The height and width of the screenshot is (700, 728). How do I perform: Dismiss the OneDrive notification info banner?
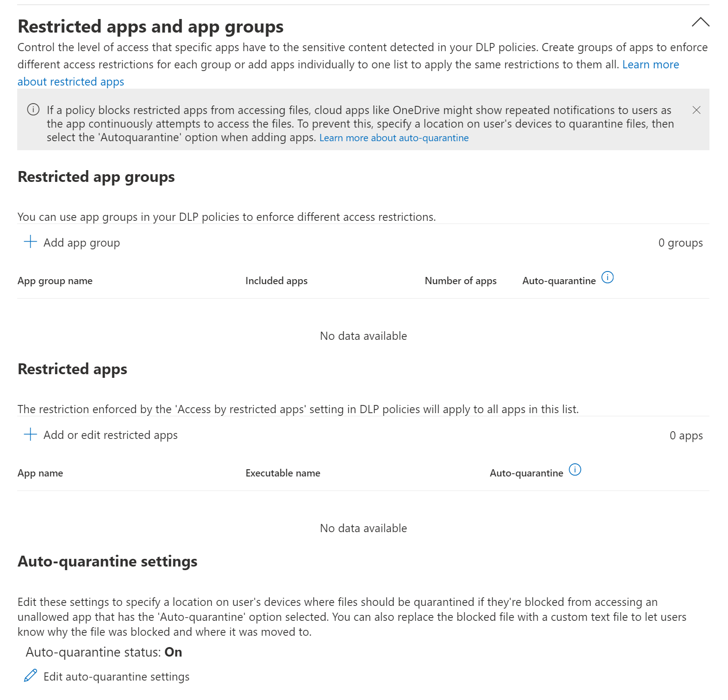[x=696, y=110]
